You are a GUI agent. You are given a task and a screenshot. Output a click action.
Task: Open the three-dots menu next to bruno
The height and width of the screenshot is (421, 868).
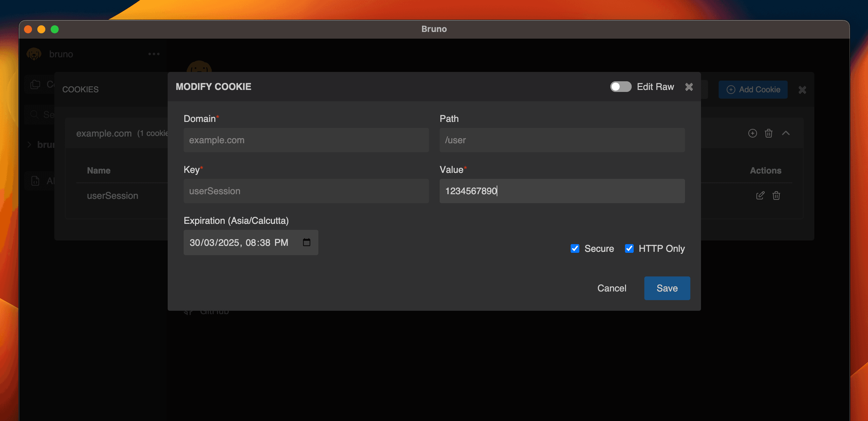(154, 54)
